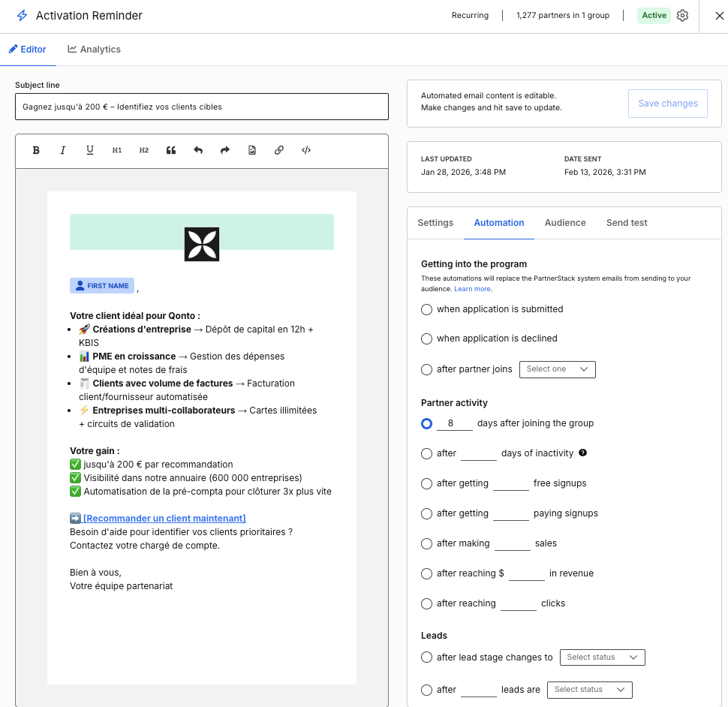Select 'after lead stage changes to' option

(427, 657)
